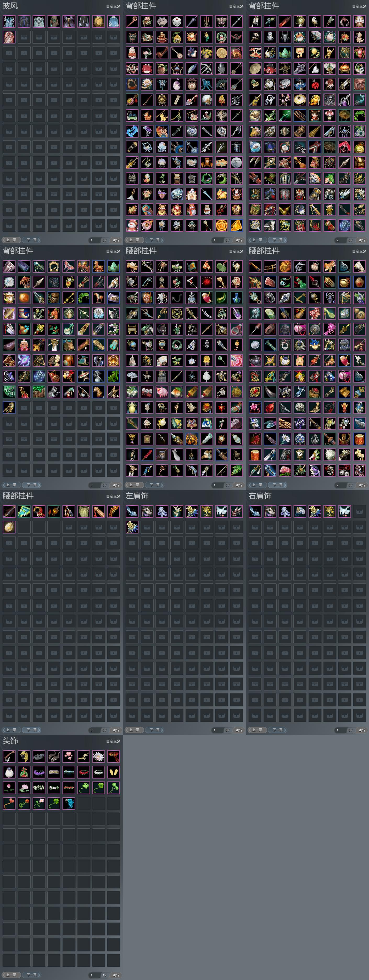The width and height of the screenshot is (369, 980).
Task: Choose the green crescent on 腰部挂件 page 1
Action: pos(222,298)
